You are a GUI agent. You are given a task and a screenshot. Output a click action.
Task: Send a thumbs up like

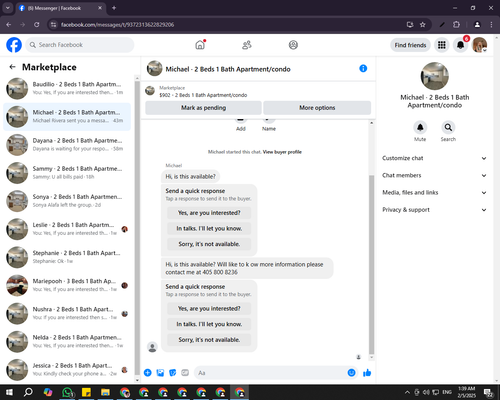367,373
